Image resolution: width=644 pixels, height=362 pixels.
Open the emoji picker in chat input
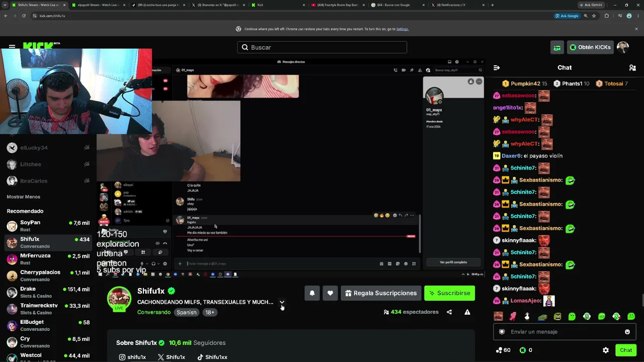[627, 332]
